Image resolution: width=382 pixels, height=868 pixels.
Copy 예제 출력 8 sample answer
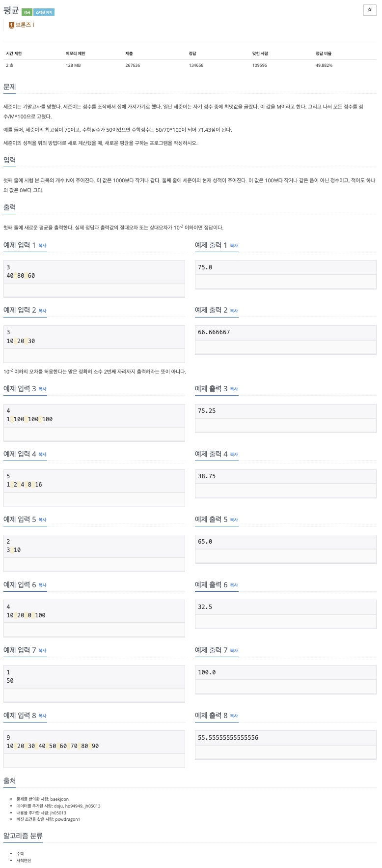[234, 716]
